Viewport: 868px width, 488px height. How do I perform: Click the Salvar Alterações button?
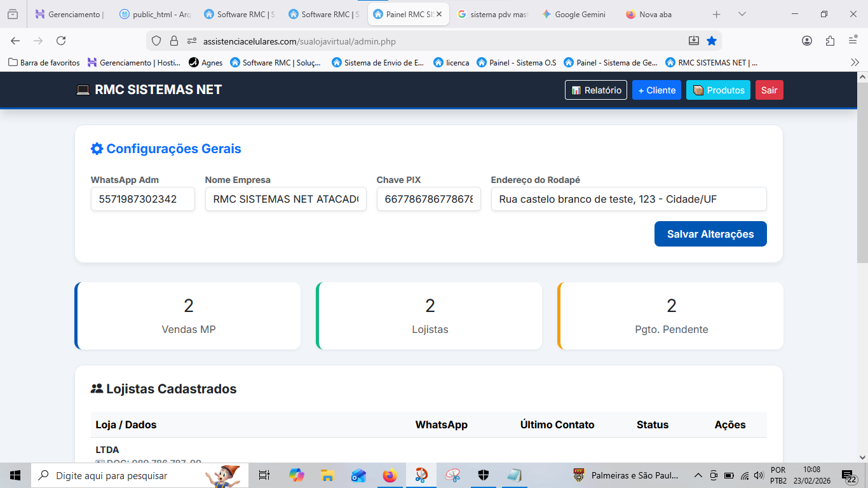pos(710,234)
